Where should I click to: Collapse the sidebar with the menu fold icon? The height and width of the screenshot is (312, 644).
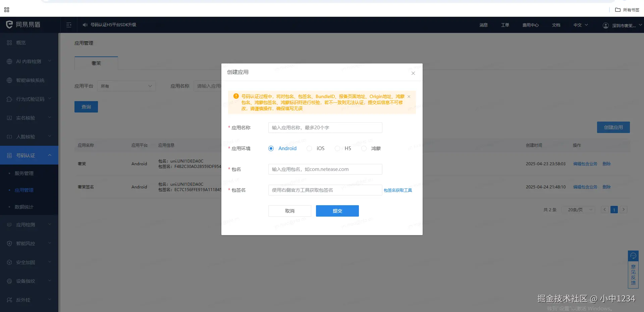pyautogui.click(x=69, y=25)
